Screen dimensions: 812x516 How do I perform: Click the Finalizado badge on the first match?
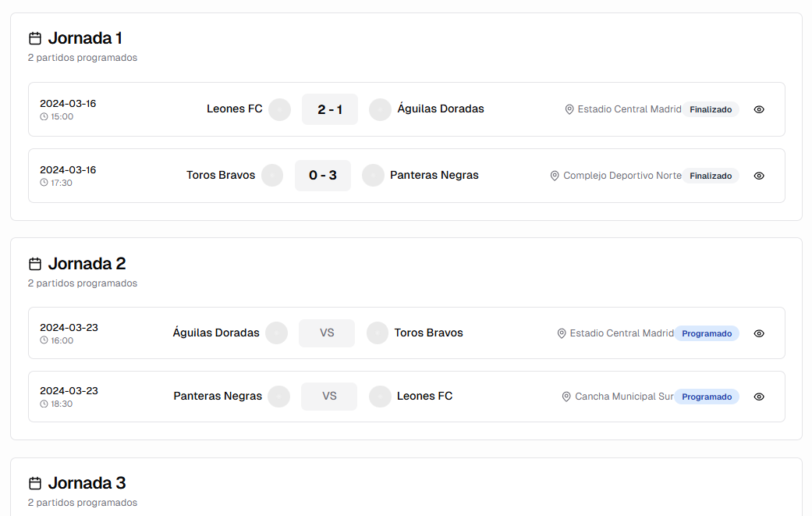711,109
